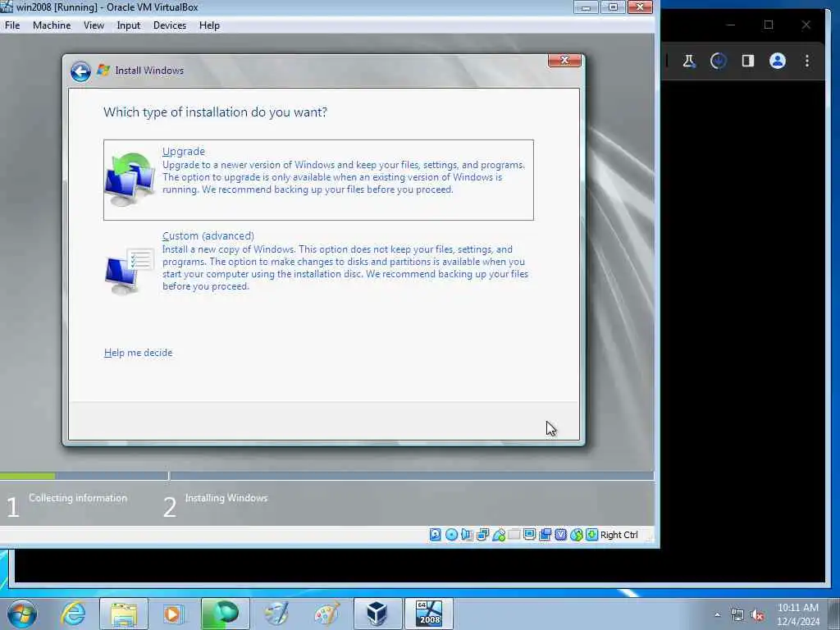The height and width of the screenshot is (630, 840).
Task: Click the USB device status icon
Action: (499, 535)
